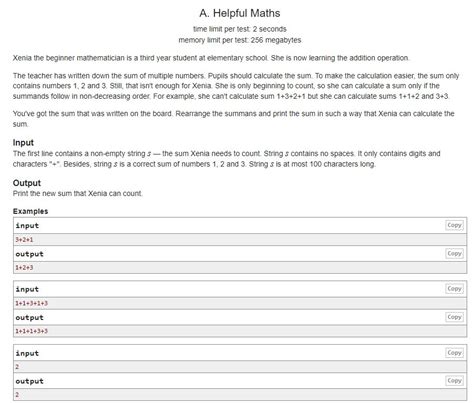Copy the third example input
Screen dimensions: 474x403
(x=454, y=353)
